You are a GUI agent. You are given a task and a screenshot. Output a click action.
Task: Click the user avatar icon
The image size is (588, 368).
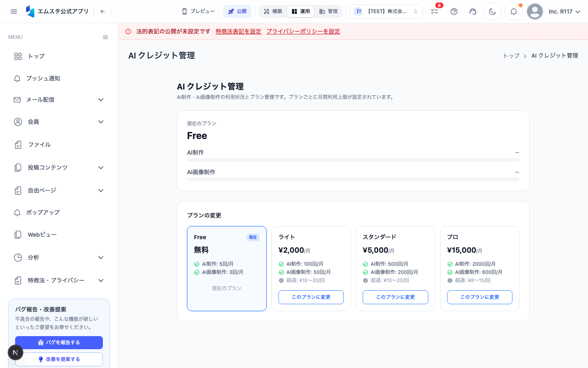pyautogui.click(x=535, y=11)
